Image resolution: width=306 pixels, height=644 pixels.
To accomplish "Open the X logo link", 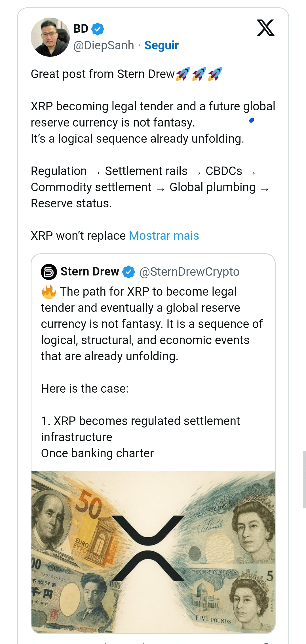I will click(266, 28).
